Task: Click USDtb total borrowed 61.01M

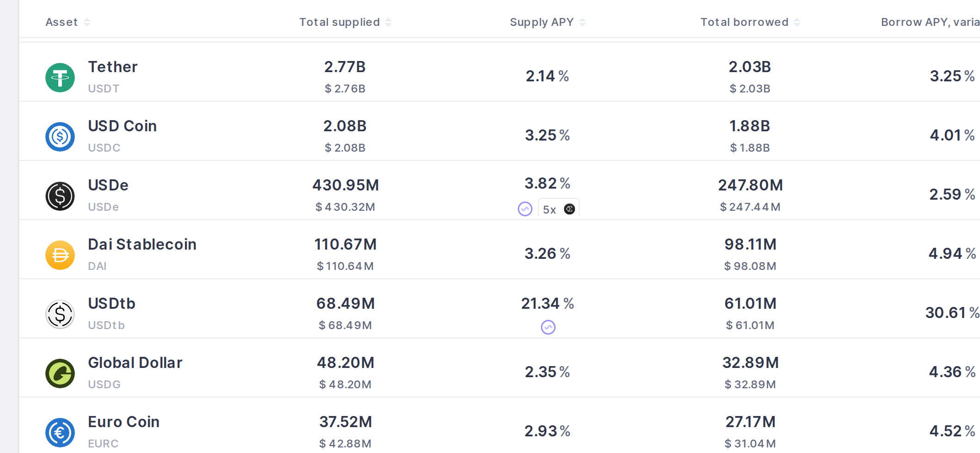Action: pyautogui.click(x=750, y=304)
